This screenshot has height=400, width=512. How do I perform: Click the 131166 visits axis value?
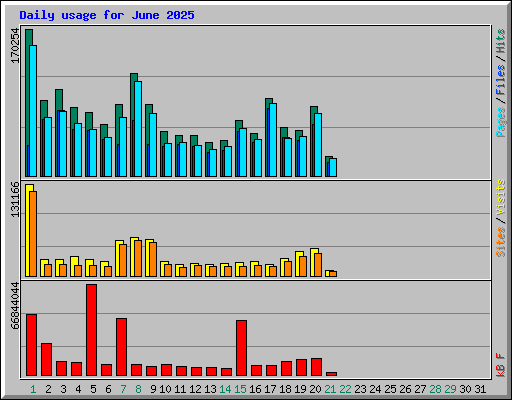[x=15, y=199]
